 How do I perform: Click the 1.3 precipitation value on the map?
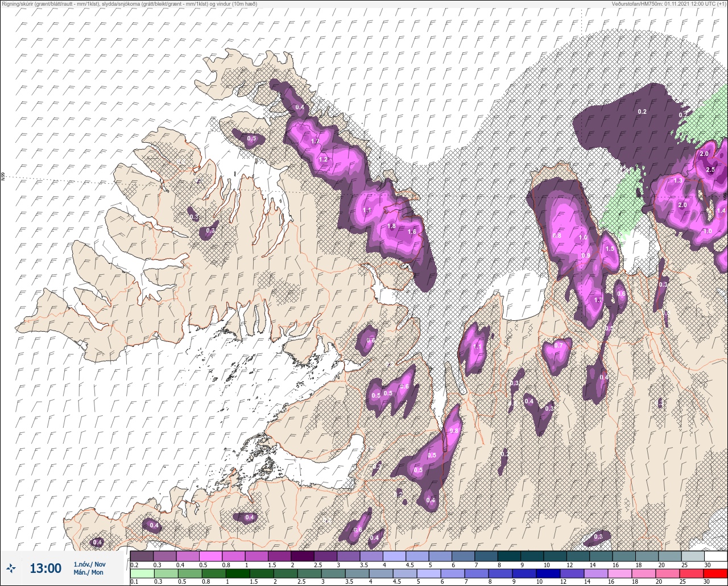677,180
